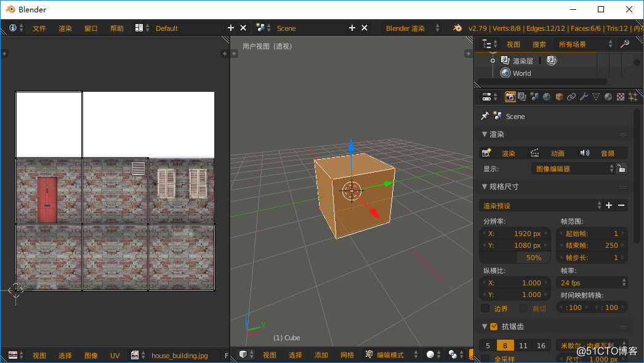Collapse the 渲染 panel
This screenshot has height=363, width=644.
[x=485, y=134]
